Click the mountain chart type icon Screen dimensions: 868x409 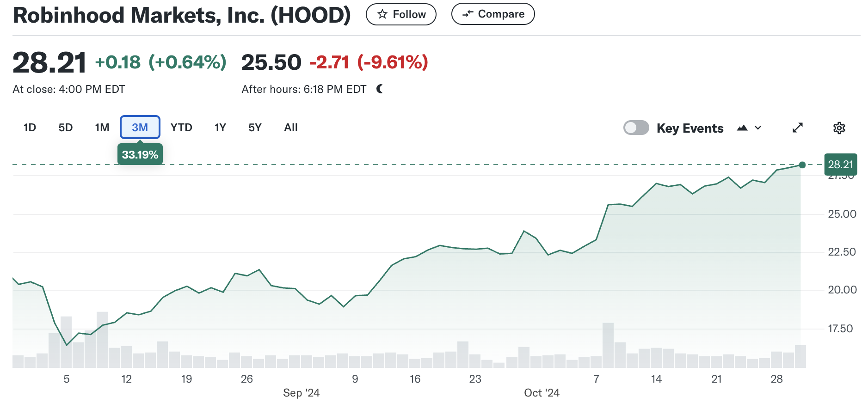pos(742,128)
